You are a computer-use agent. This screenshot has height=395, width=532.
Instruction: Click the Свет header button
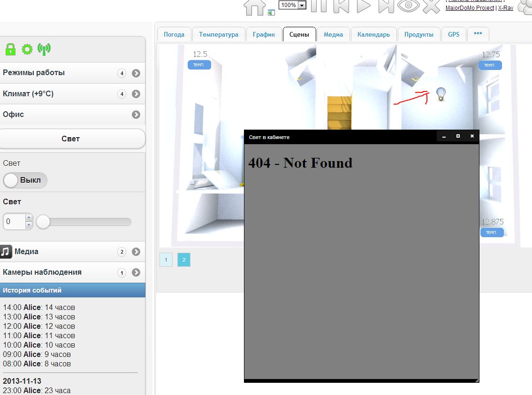(71, 139)
